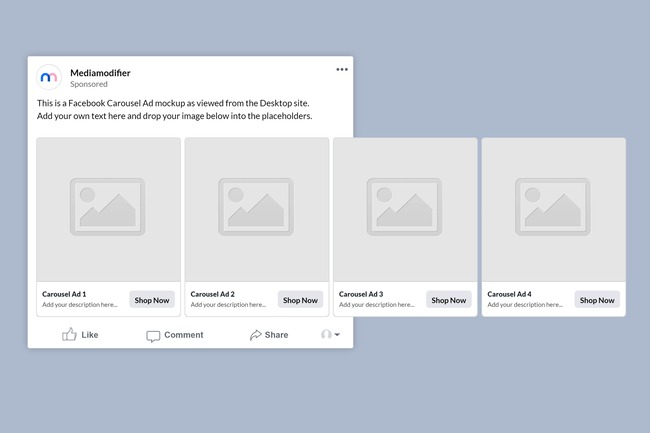Select the Carousel Ad 4 image placeholder

click(553, 208)
